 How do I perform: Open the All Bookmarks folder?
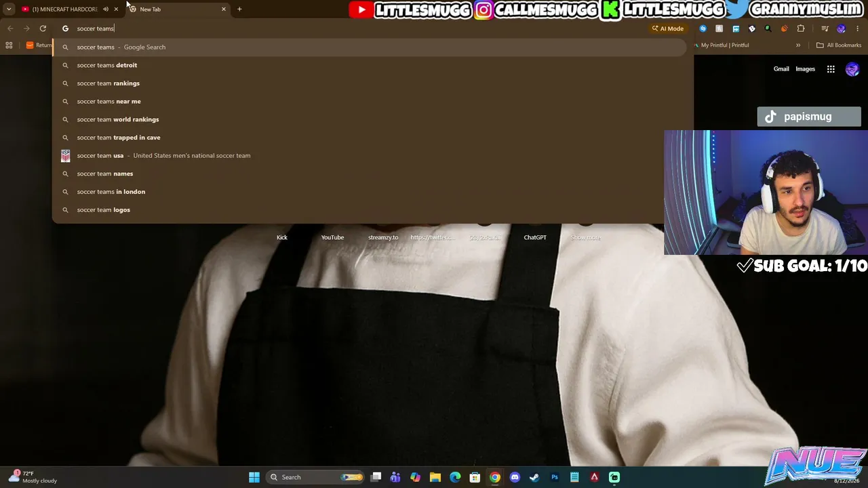(839, 45)
